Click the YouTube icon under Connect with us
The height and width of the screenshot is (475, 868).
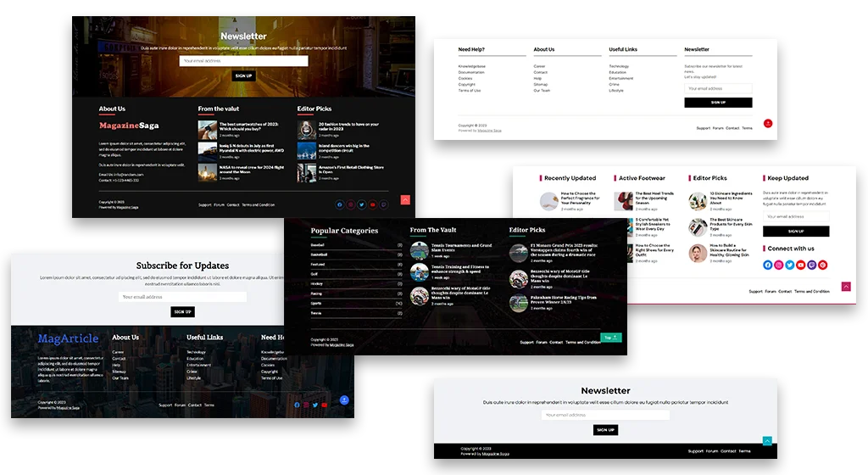click(801, 265)
